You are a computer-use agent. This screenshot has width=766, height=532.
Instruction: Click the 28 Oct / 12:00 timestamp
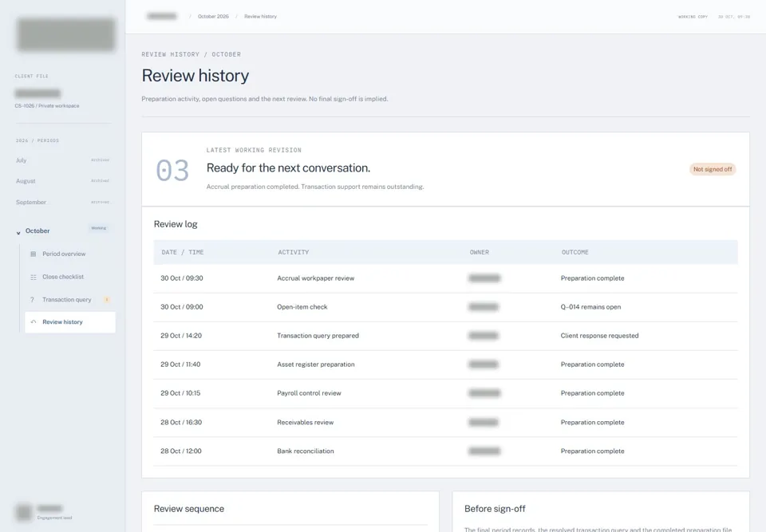(181, 451)
